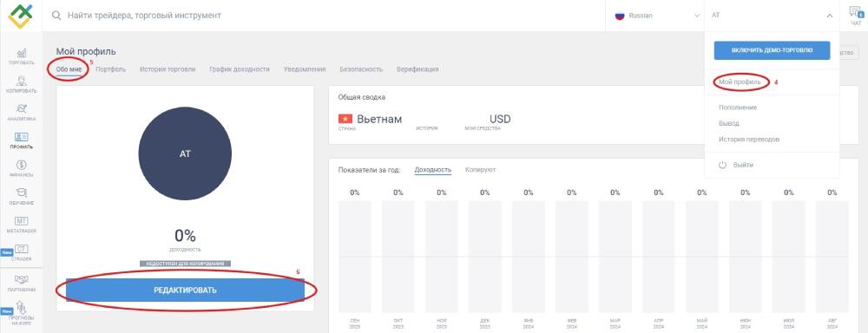Click the LiteFinance logo icon
The width and height of the screenshot is (868, 333).
pyautogui.click(x=21, y=16)
